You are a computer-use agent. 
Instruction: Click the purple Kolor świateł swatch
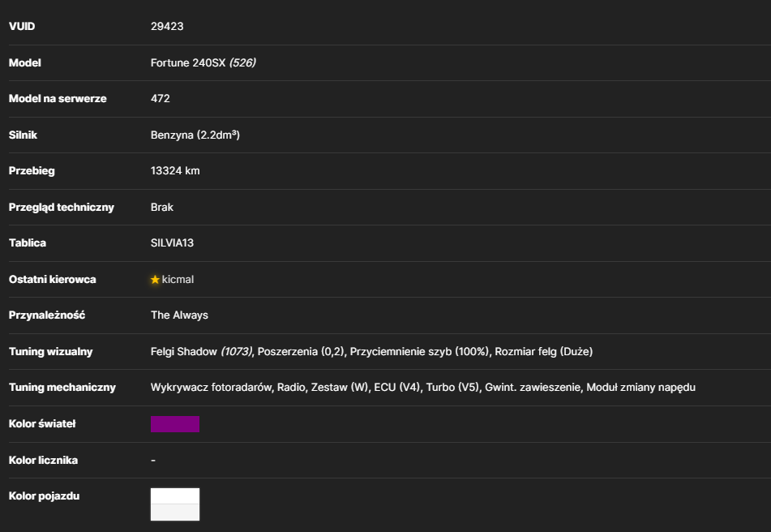175,424
